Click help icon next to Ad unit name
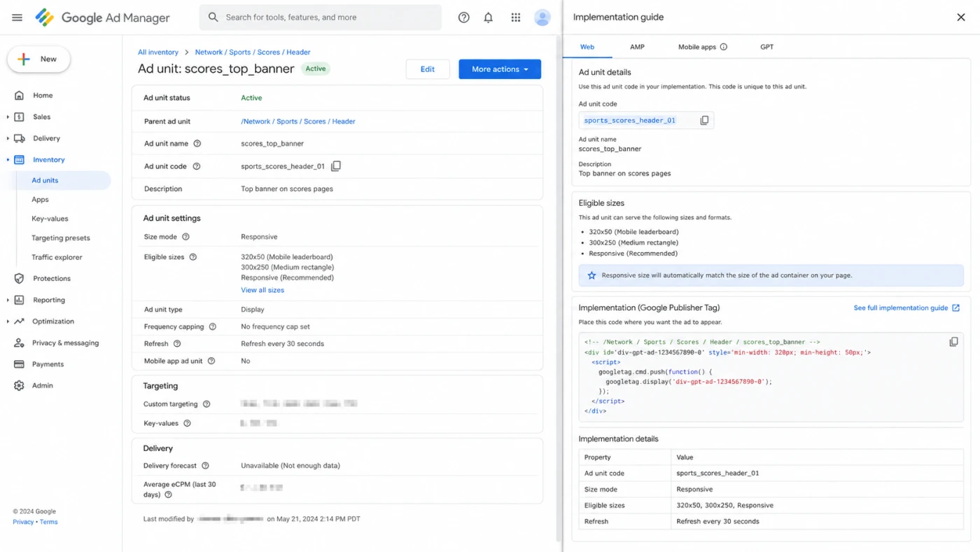The height and width of the screenshot is (552, 980). click(x=197, y=144)
